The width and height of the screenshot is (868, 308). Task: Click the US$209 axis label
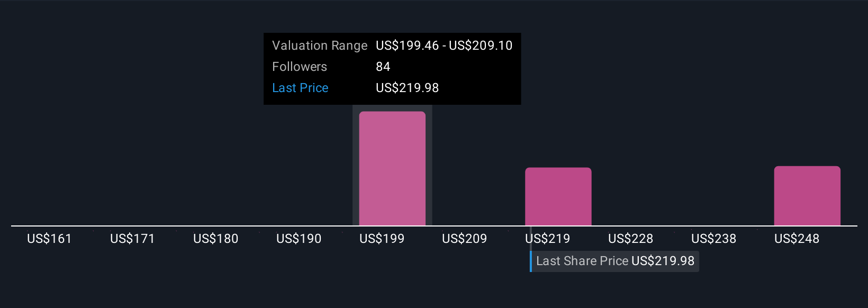click(x=464, y=239)
